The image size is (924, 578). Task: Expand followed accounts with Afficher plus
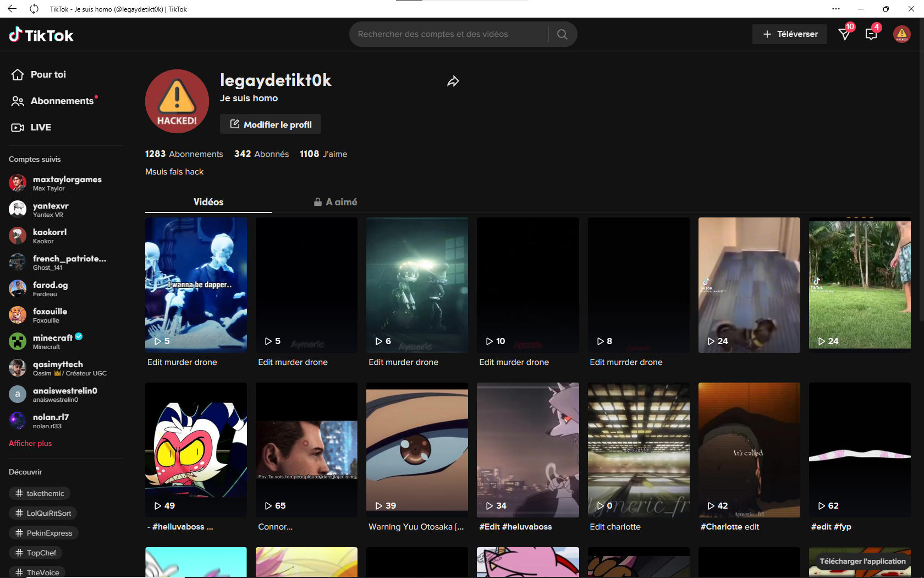pos(30,443)
